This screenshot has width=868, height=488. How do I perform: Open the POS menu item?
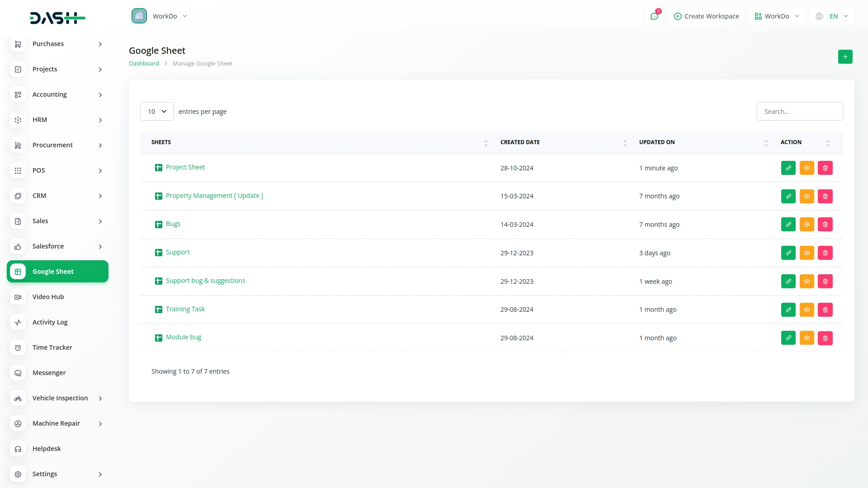pyautogui.click(x=58, y=170)
